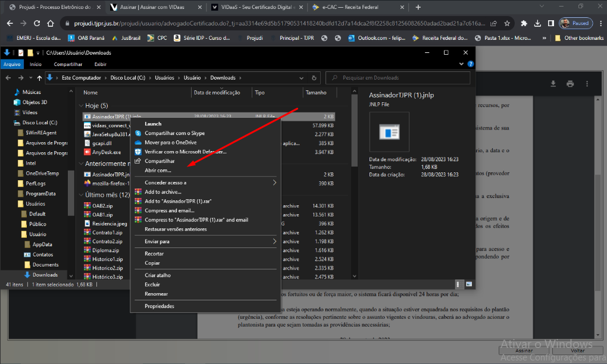Open the "Exibir" ribbon tab
The width and height of the screenshot is (607, 364).
coord(100,64)
